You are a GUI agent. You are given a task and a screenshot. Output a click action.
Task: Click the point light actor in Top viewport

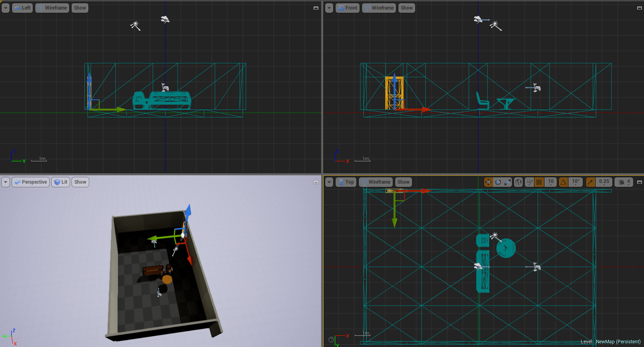(x=494, y=236)
